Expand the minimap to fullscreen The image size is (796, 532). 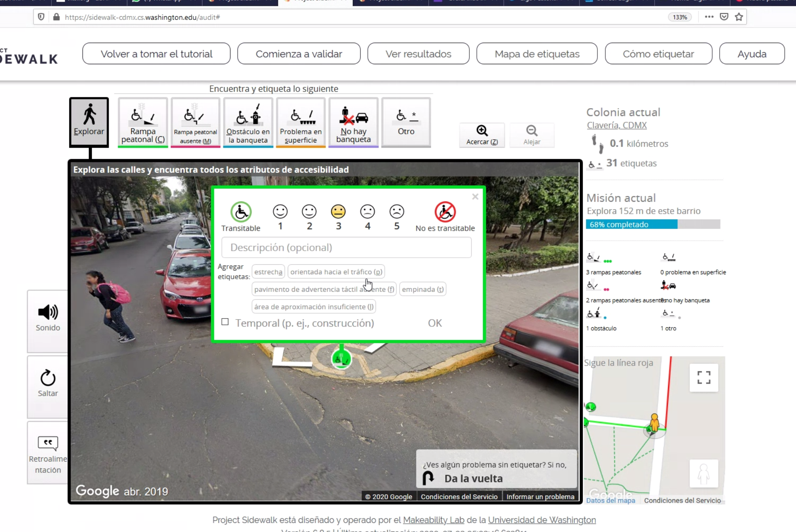[x=704, y=377]
